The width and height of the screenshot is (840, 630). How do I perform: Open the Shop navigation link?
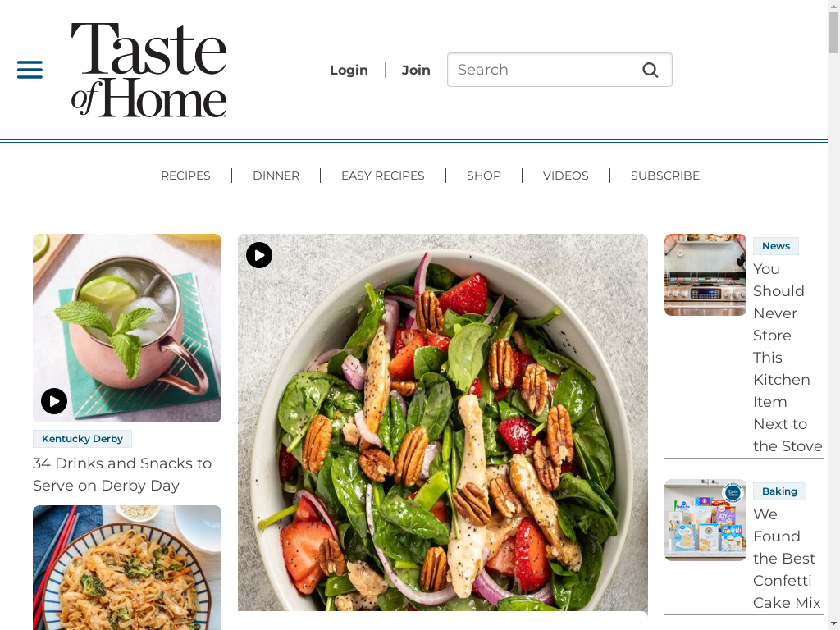484,176
